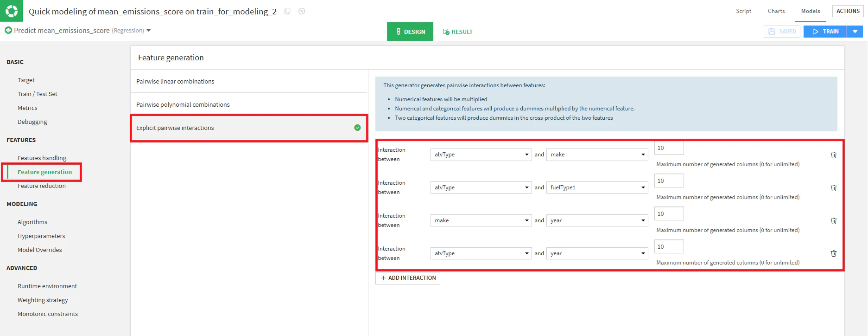The height and width of the screenshot is (336, 868).
Task: Open Runtime environment settings
Action: click(x=47, y=286)
